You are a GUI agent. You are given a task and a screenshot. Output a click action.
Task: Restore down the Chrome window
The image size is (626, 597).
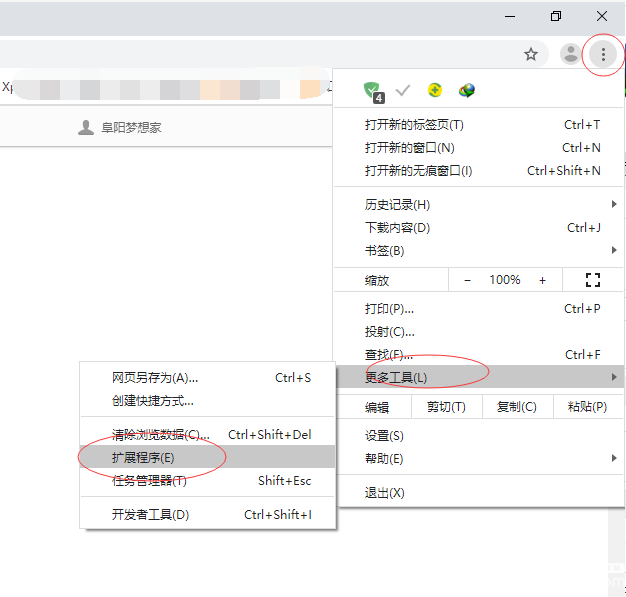click(x=556, y=16)
